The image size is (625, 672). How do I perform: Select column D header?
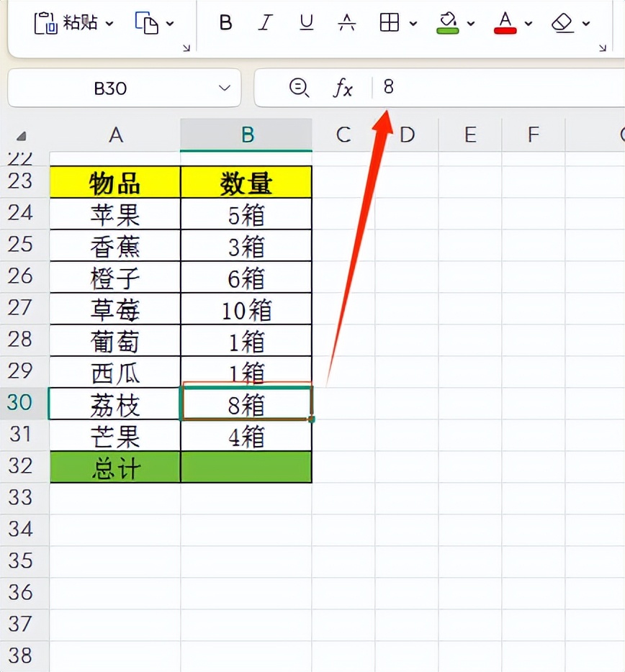point(407,135)
